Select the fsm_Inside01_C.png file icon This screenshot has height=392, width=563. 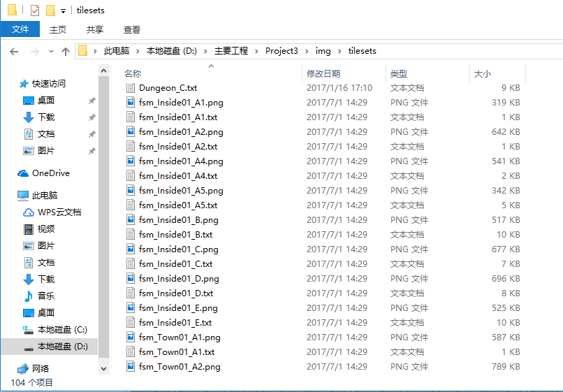tap(131, 249)
